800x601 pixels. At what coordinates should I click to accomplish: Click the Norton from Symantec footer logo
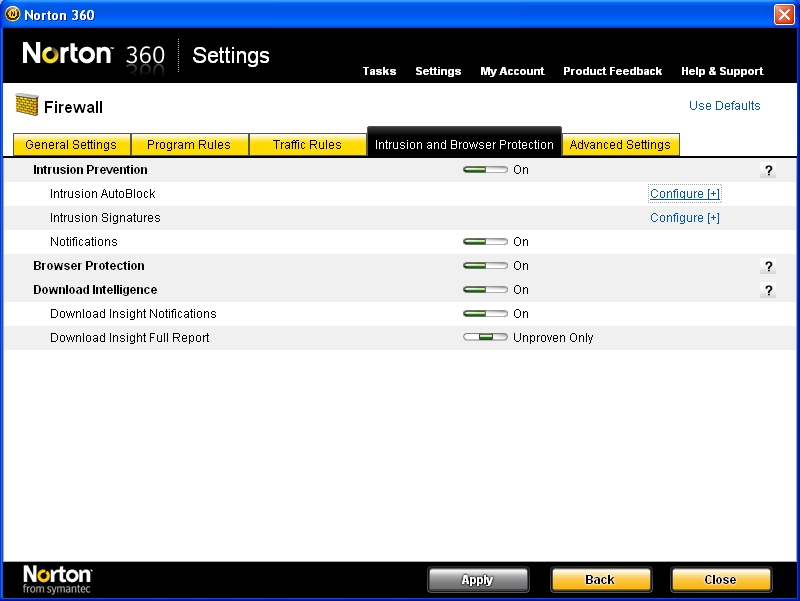coord(57,579)
